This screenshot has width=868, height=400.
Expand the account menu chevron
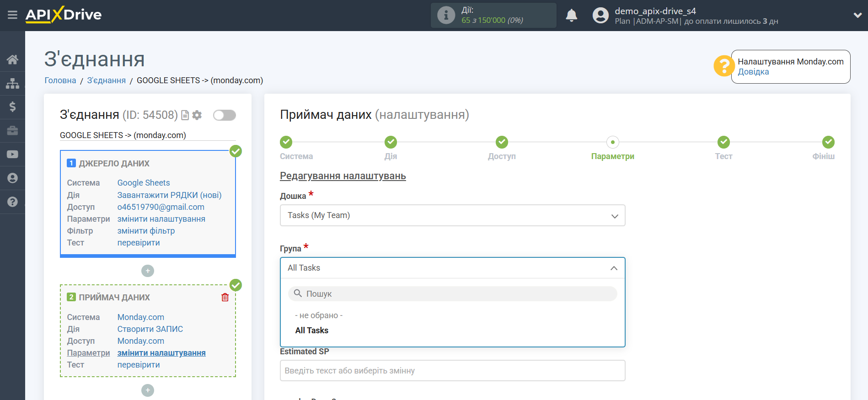click(x=857, y=15)
